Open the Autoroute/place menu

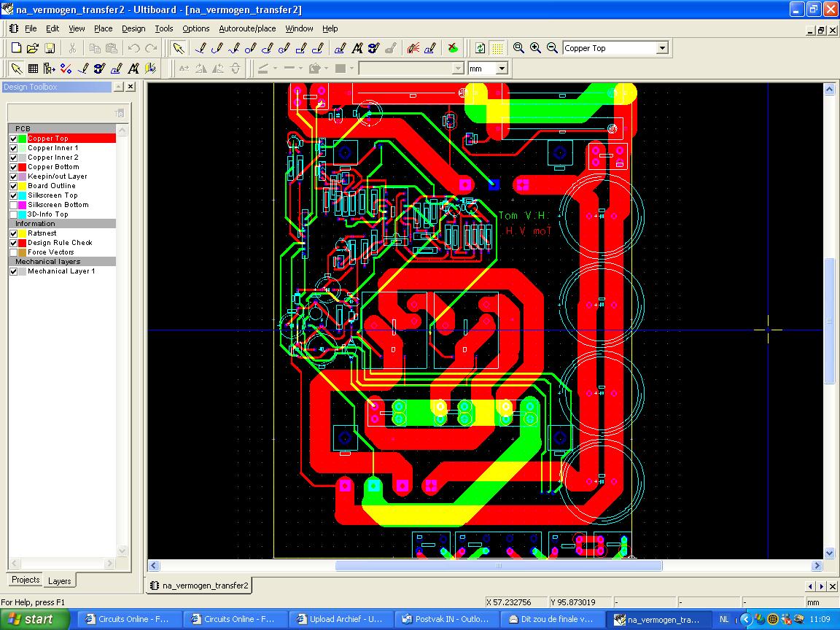[x=247, y=28]
